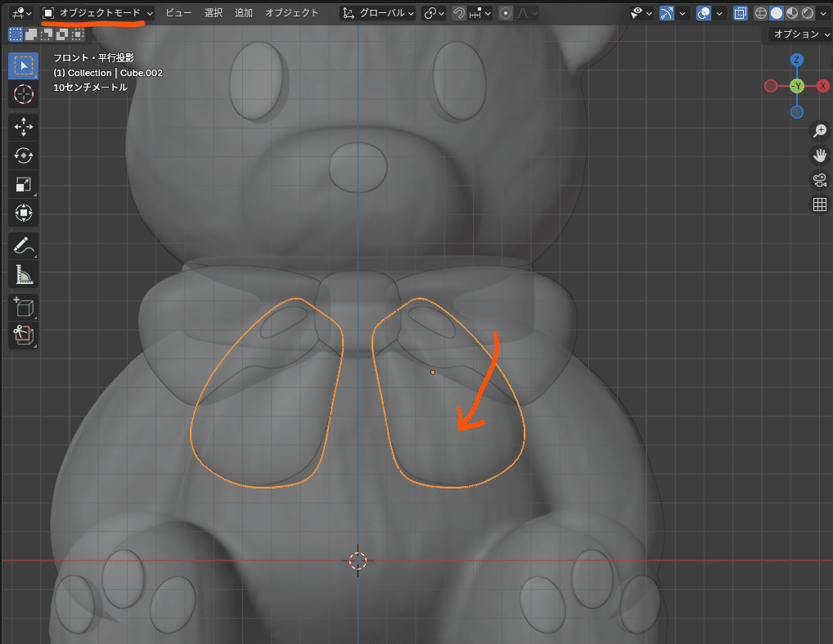The image size is (833, 644).
Task: Expand the overlay settings dropdown arrow
Action: coord(719,13)
